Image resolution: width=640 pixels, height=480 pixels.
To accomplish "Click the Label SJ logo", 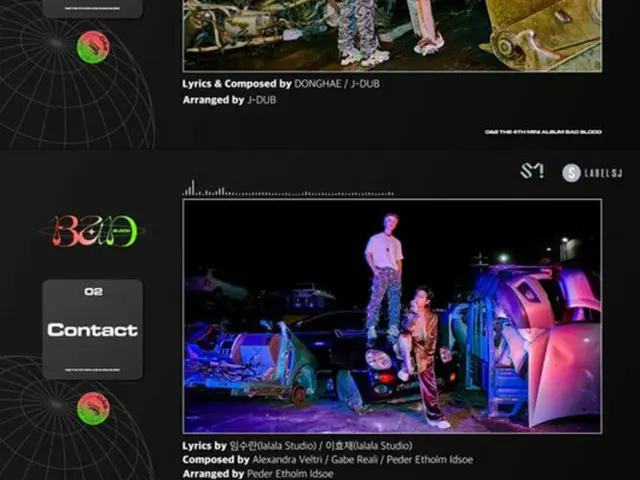I will 592,173.
